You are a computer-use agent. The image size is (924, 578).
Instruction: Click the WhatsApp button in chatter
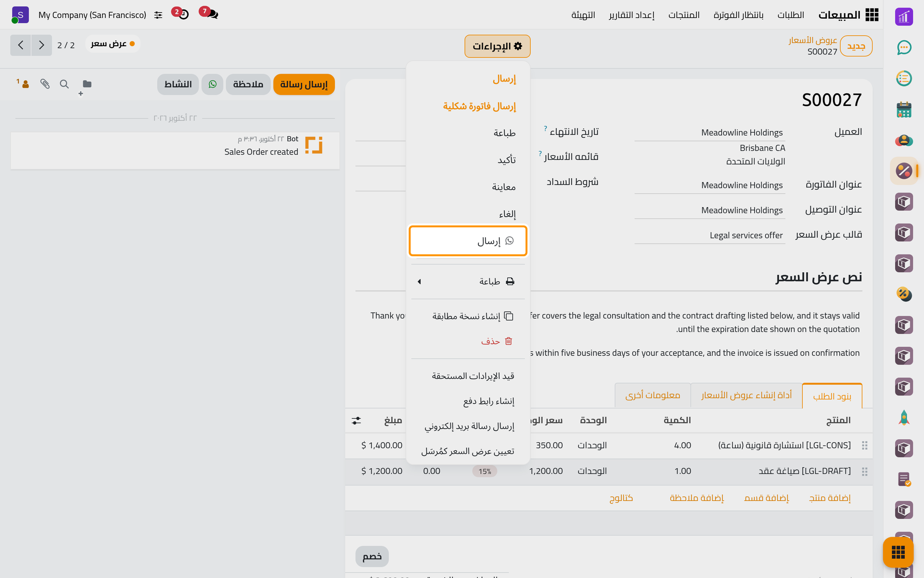pos(212,84)
